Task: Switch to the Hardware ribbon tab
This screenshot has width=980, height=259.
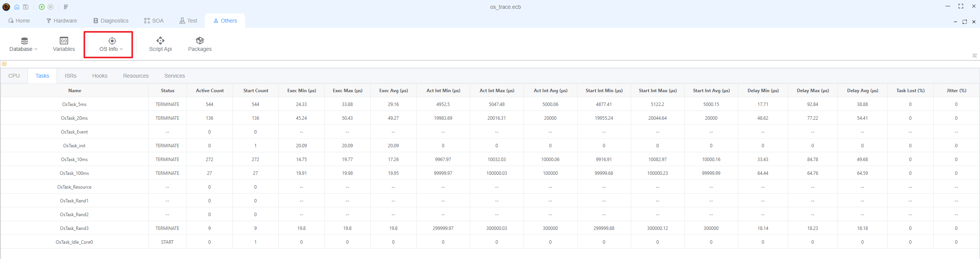Action: (62, 21)
